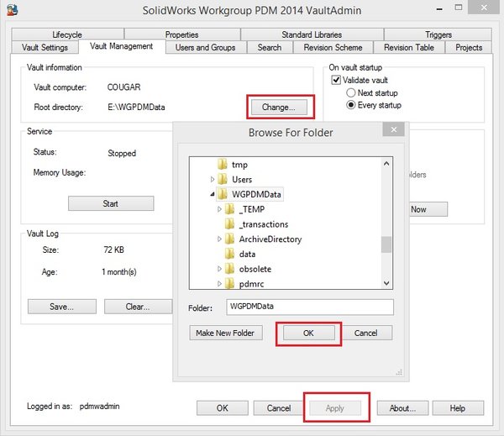The width and height of the screenshot is (504, 436).
Task: Click Clear... in Vault Log
Action: click(138, 307)
